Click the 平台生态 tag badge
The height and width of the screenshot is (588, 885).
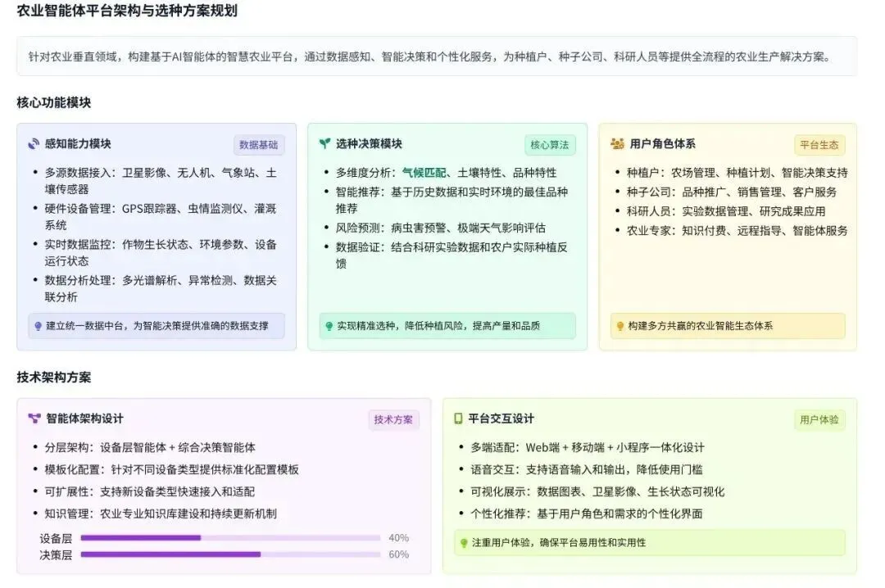pyautogui.click(x=819, y=145)
